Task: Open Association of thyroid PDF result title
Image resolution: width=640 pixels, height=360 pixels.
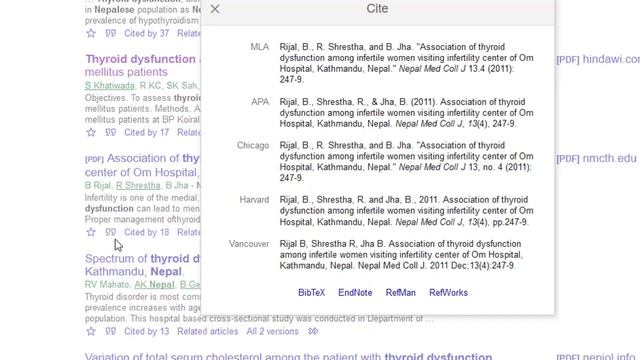Action: click(x=142, y=165)
